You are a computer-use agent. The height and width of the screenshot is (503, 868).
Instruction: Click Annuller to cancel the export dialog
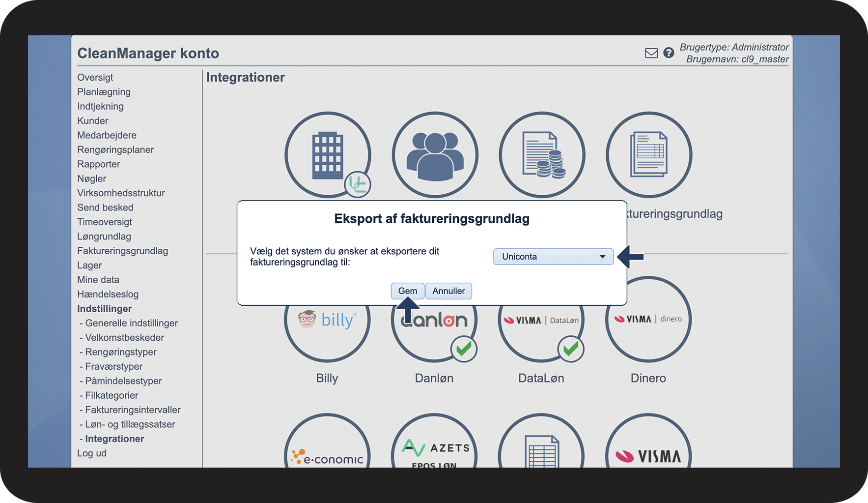pyautogui.click(x=448, y=291)
